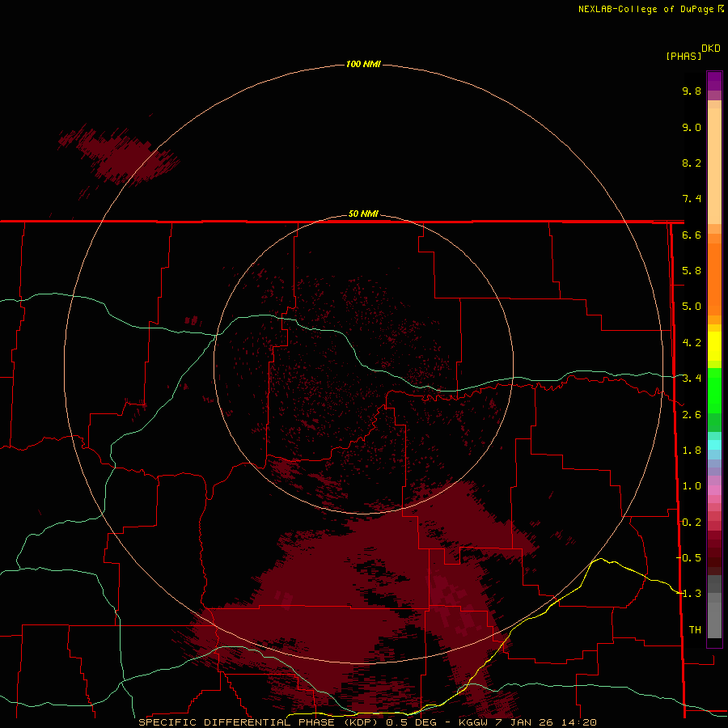Screen dimensions: 728x728
Task: Click the 5.8 value on the color scale
Action: point(692,271)
